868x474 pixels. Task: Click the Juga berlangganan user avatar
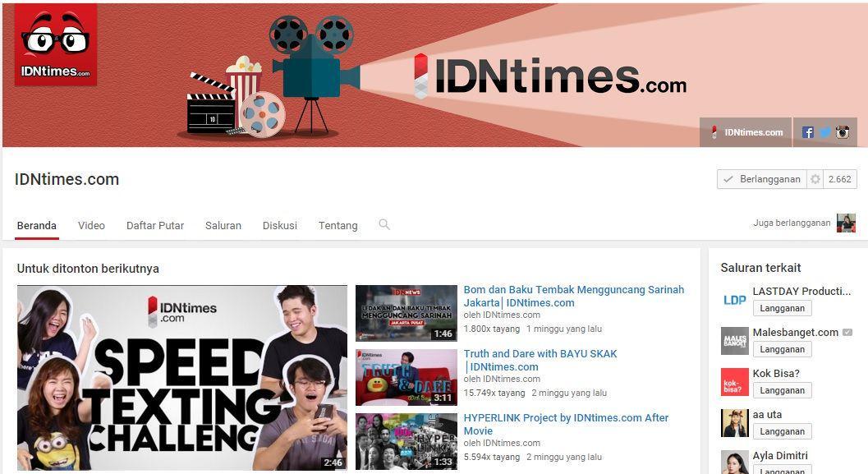pos(846,223)
